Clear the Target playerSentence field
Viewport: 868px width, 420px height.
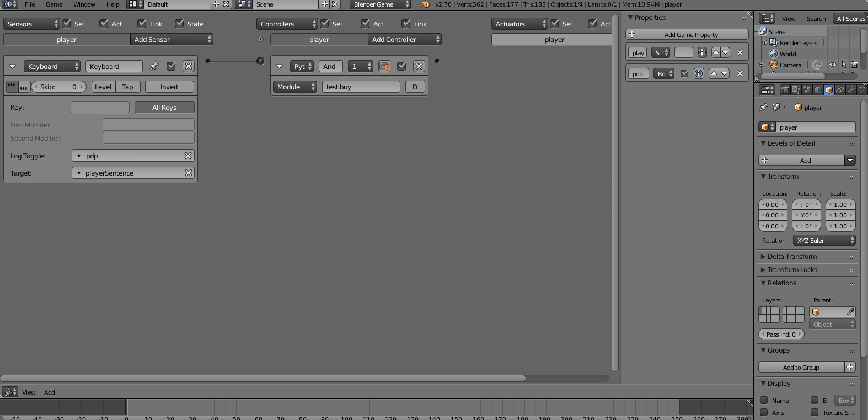[x=188, y=173]
